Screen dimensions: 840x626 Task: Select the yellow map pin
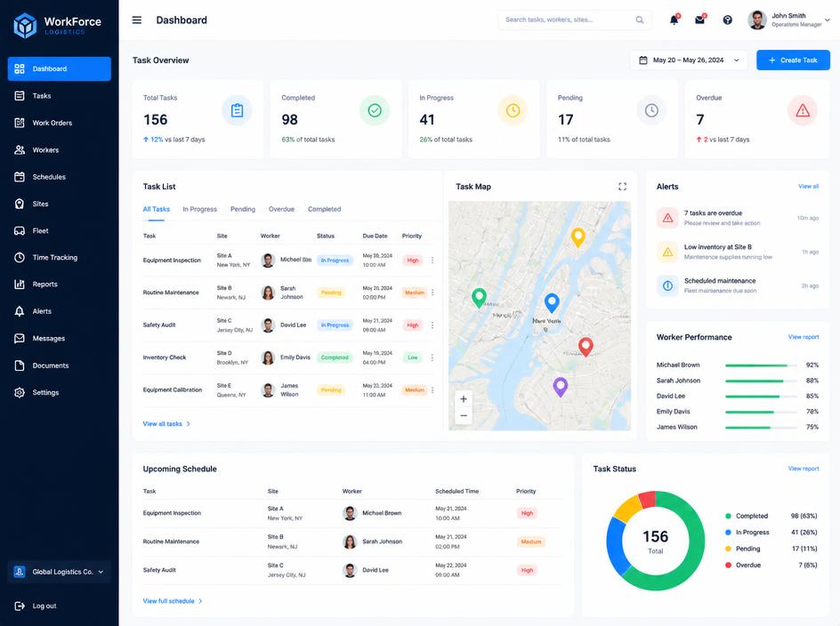[577, 237]
